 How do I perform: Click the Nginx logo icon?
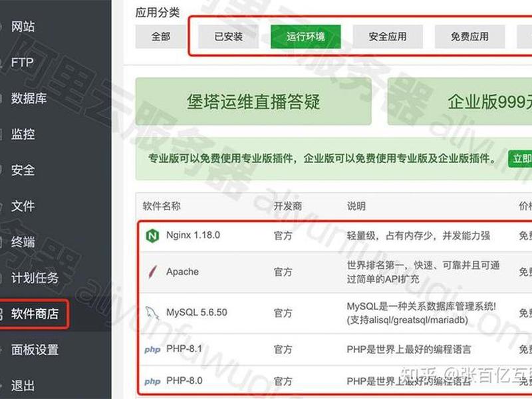pyautogui.click(x=152, y=235)
